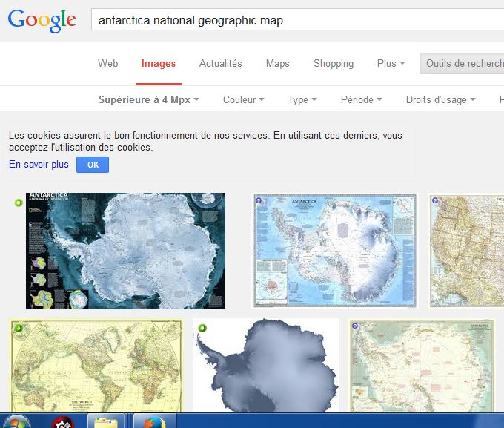Image resolution: width=504 pixels, height=428 pixels.
Task: Expand the Période filter dropdown
Action: (362, 99)
